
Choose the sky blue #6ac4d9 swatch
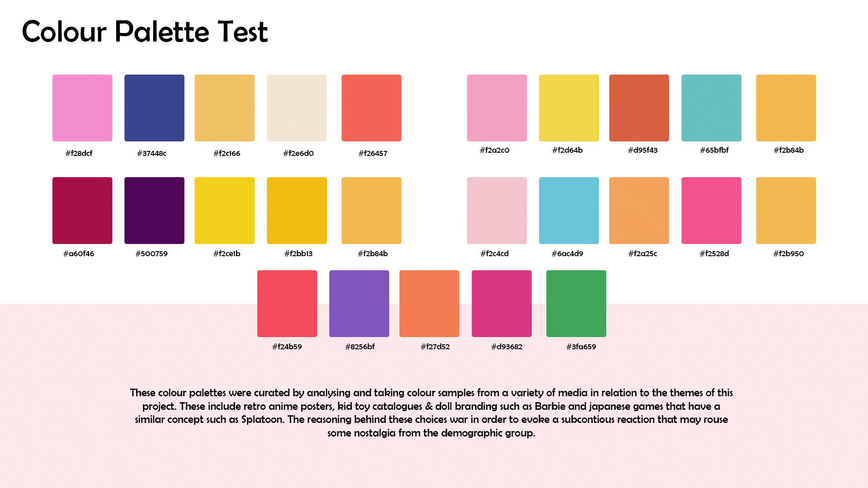click(569, 211)
